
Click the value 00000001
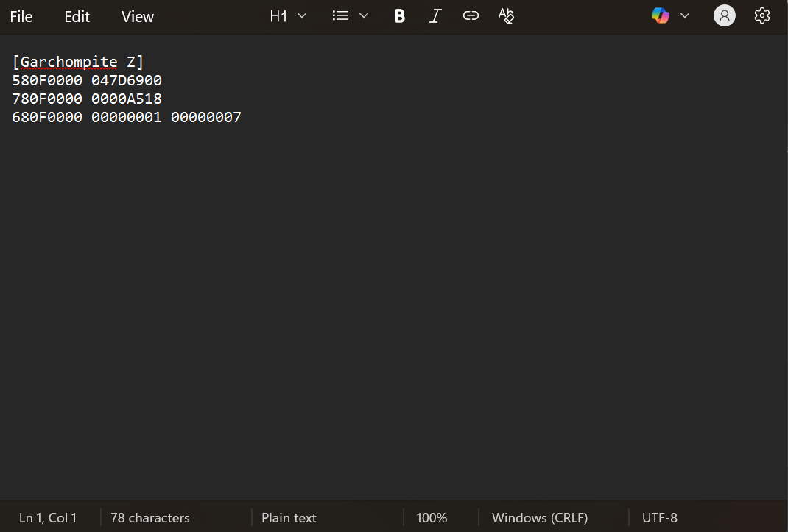coord(127,118)
